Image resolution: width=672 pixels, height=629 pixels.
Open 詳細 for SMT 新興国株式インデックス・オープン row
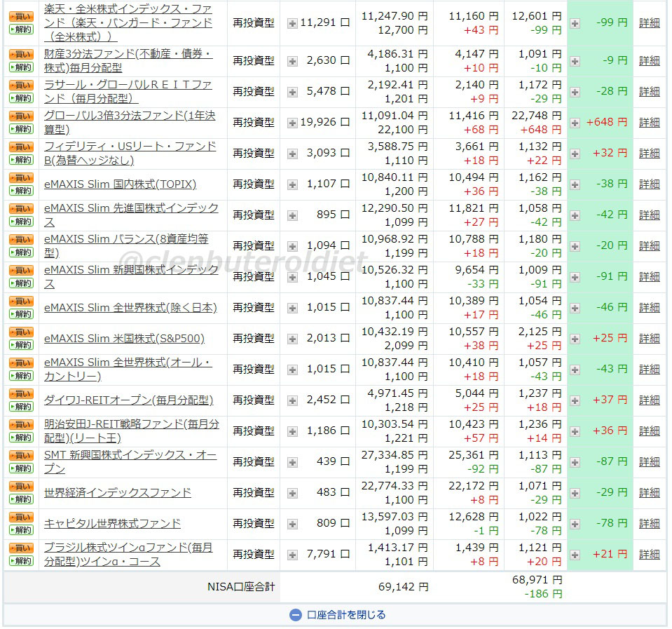pos(650,462)
